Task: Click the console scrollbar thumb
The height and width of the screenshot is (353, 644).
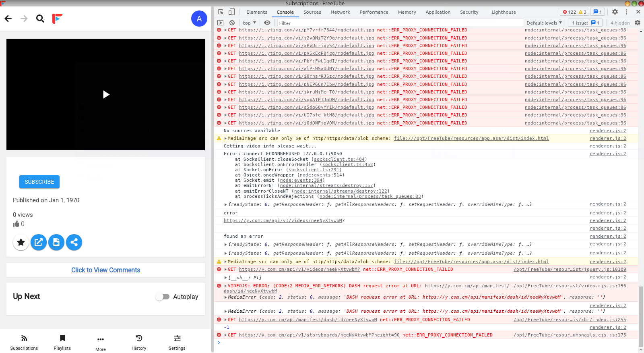Action: (x=641, y=316)
